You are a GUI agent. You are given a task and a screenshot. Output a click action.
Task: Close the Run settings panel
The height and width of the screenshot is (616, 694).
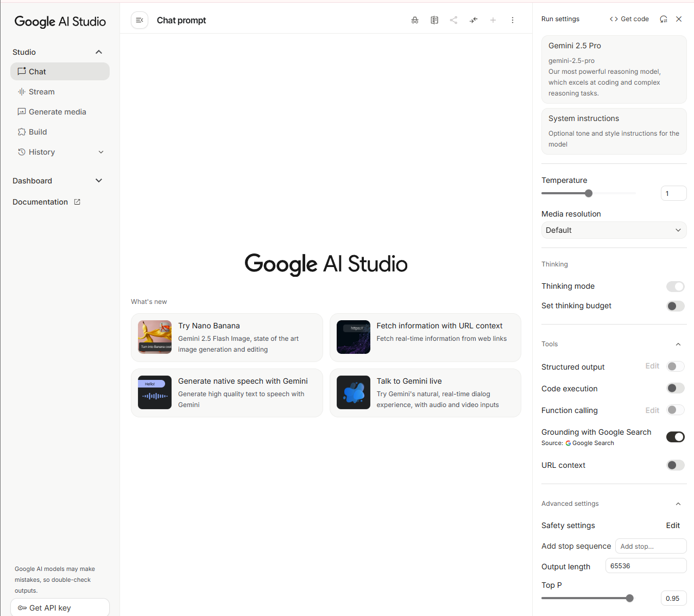tap(679, 19)
